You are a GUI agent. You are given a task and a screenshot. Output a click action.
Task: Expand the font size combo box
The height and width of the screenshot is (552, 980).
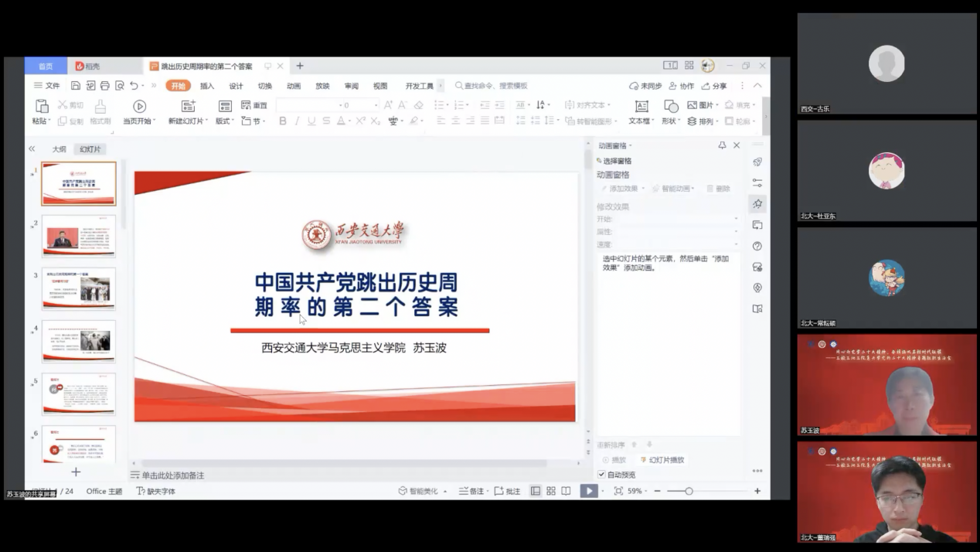point(376,105)
